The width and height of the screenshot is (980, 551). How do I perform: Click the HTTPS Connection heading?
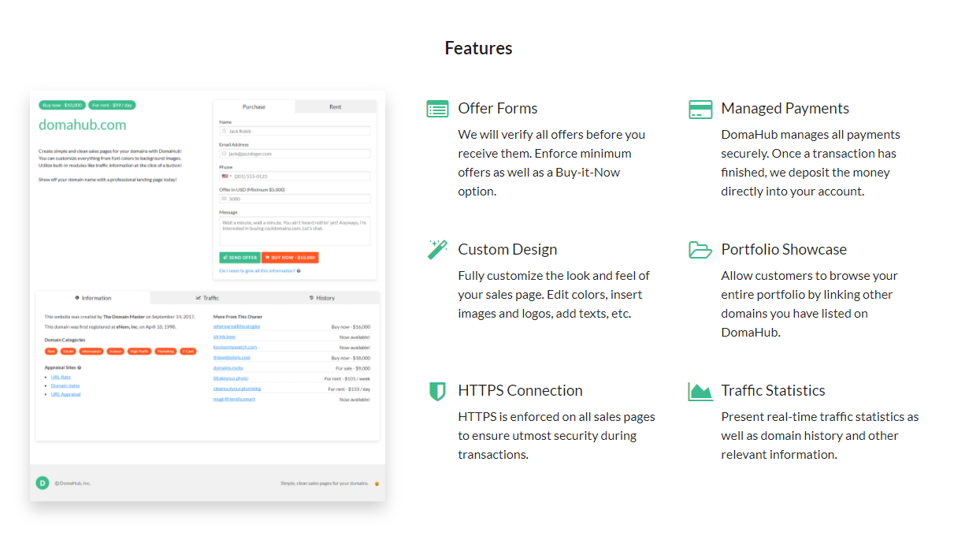click(x=520, y=391)
